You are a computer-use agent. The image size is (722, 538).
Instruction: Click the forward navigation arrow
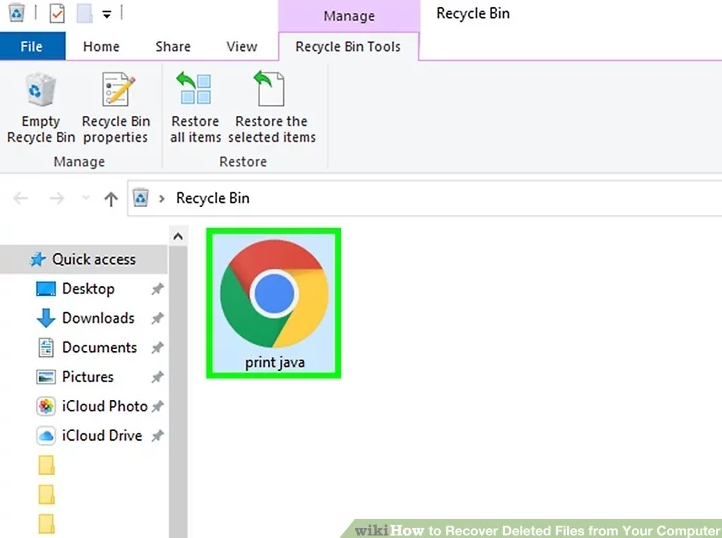[57, 198]
